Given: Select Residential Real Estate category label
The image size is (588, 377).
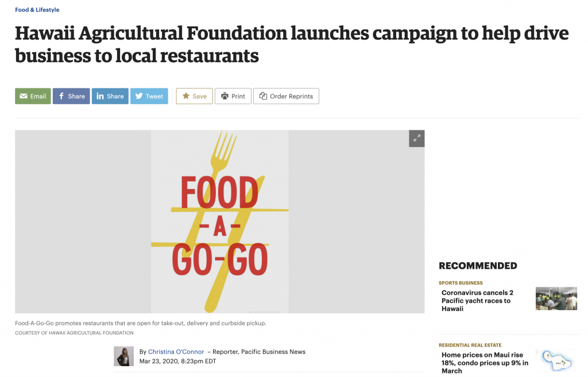Looking at the screenshot, I should tap(470, 345).
